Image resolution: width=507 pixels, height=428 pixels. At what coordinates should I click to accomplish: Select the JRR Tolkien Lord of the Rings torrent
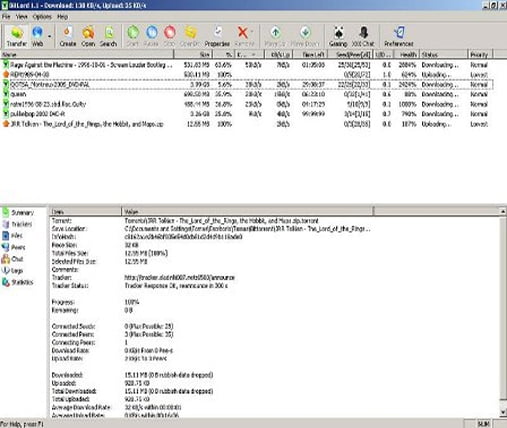pos(247,124)
